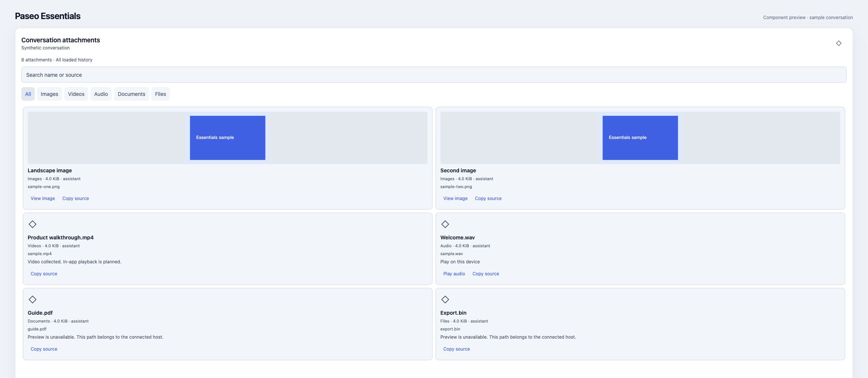
Task: Focus the Search name or source field
Action: (x=434, y=75)
